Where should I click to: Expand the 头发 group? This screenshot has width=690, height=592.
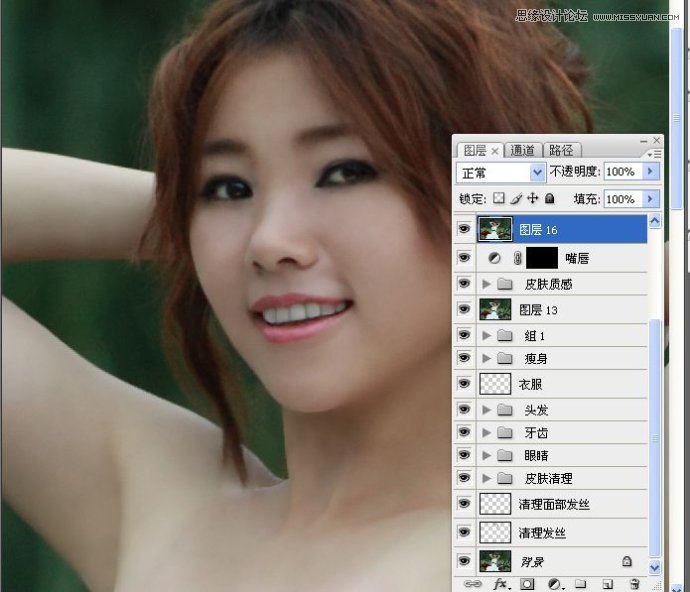click(486, 410)
